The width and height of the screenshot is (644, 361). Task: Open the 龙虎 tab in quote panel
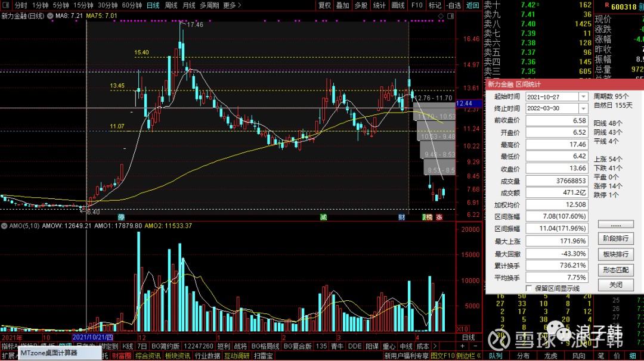[551, 356]
